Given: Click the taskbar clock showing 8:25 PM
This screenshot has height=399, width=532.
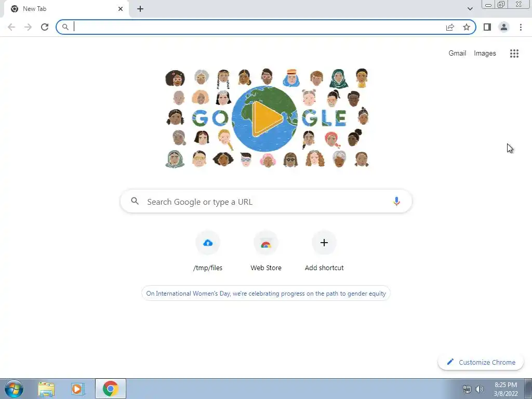Looking at the screenshot, I should pos(506,389).
